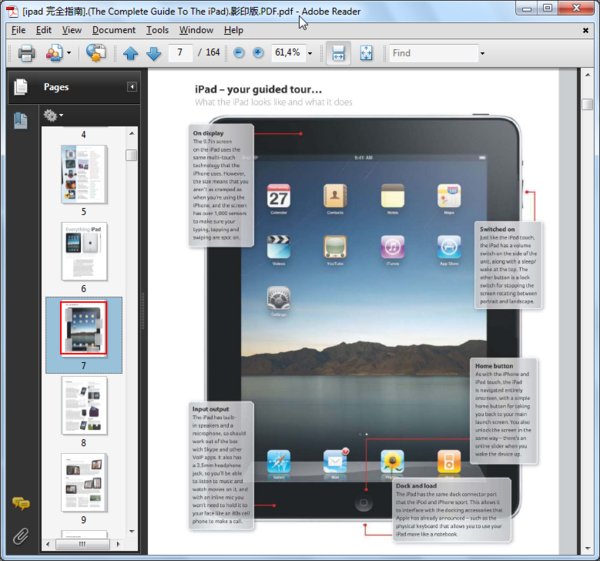Viewport: 600px width, 561px height.
Task: Go to previous page with up arrow
Action: [130, 53]
